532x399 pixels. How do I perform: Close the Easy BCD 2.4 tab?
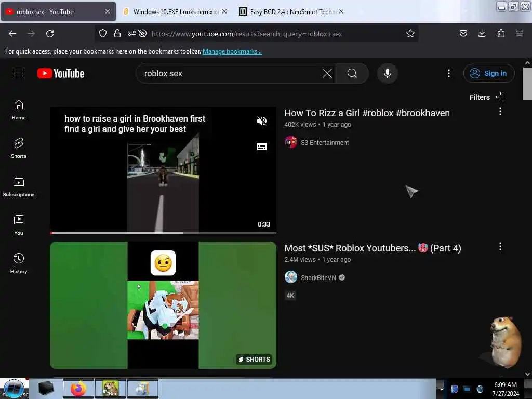pyautogui.click(x=341, y=11)
